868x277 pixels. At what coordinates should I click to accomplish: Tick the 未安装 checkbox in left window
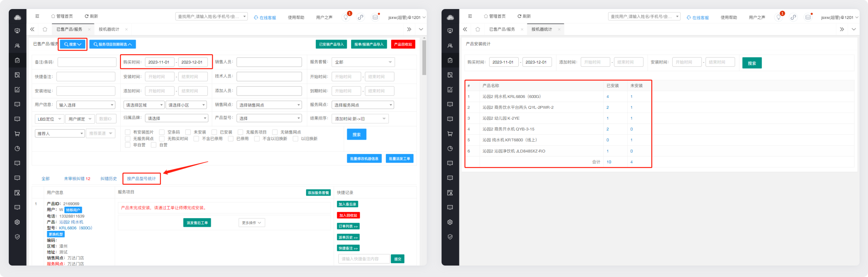[x=188, y=132]
